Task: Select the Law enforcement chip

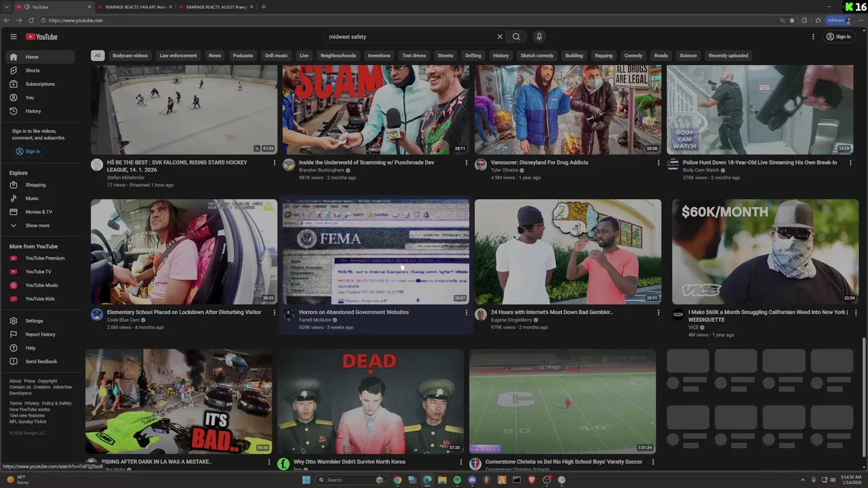Action: pyautogui.click(x=178, y=56)
